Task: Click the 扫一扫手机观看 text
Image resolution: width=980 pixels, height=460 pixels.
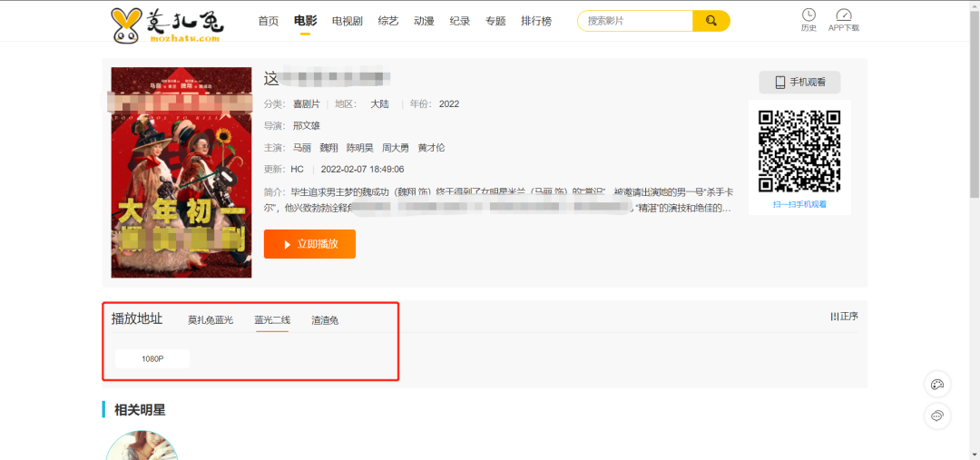Action: [799, 204]
